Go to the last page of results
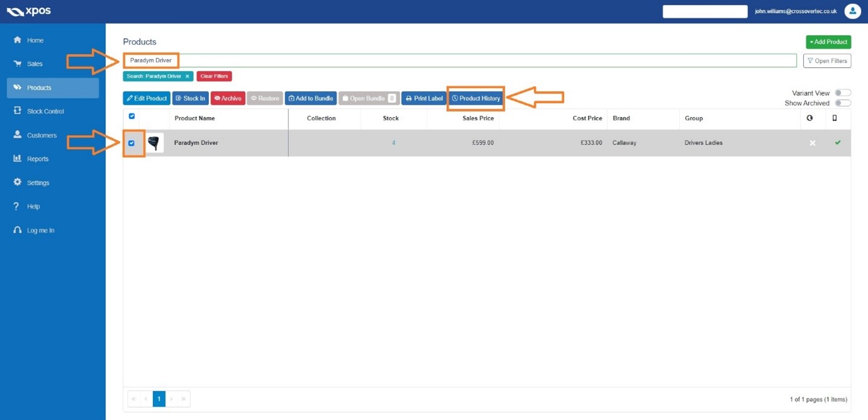Viewport: 868px width, 420px height. 184,399
